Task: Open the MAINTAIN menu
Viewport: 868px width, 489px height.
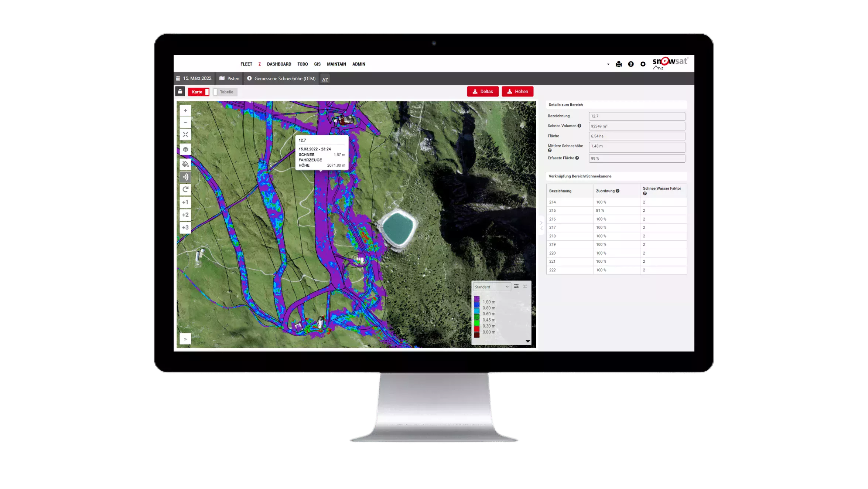Action: click(x=336, y=64)
